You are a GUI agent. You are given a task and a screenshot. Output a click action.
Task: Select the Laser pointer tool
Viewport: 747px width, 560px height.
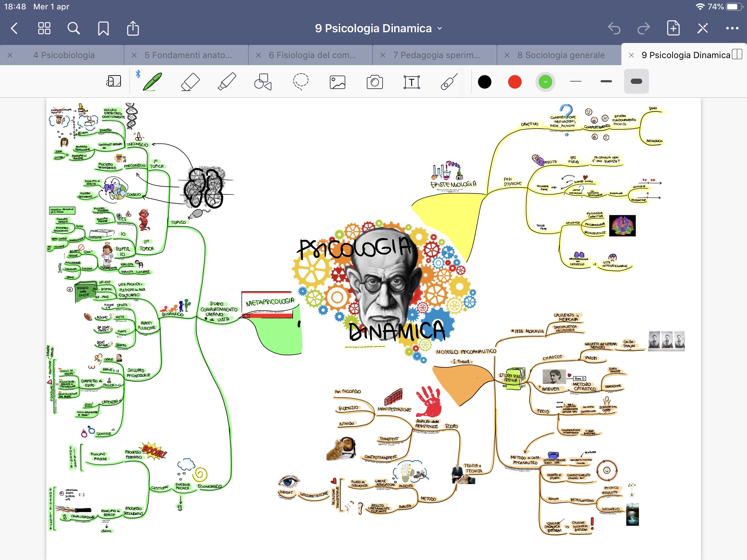[x=449, y=82]
